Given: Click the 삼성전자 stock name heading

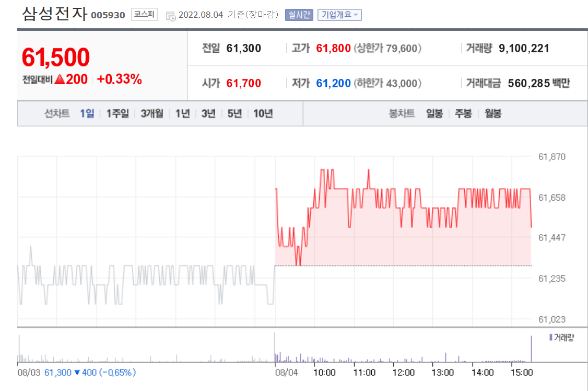Looking at the screenshot, I should 55,14.
